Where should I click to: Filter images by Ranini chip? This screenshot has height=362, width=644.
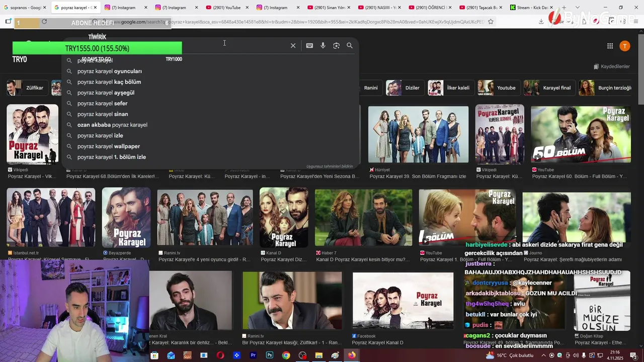point(371,87)
